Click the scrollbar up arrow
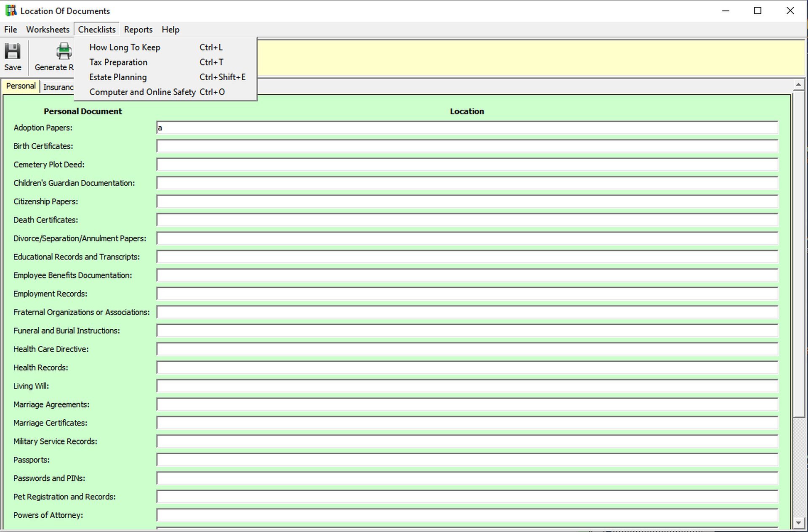Image resolution: width=808 pixels, height=532 pixels. coord(798,85)
